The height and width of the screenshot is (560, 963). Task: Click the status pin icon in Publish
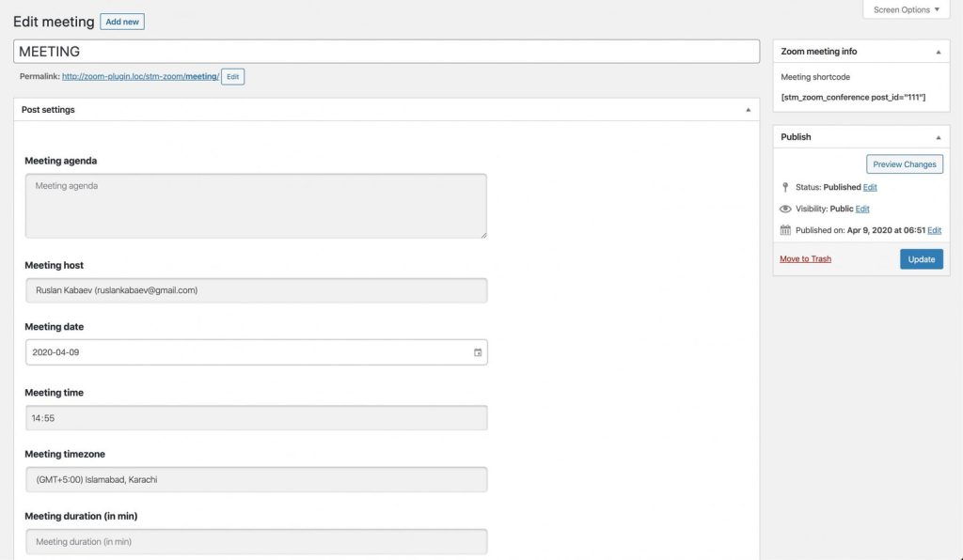[785, 187]
